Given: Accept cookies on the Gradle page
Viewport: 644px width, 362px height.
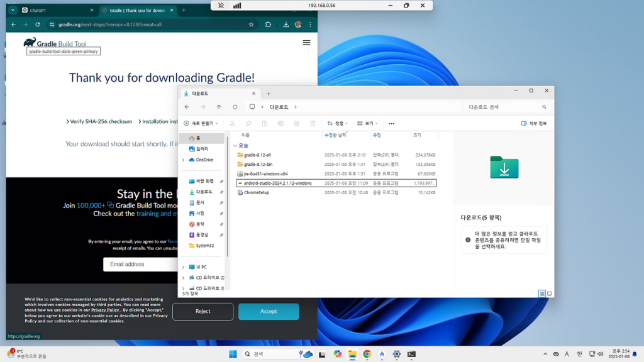Looking at the screenshot, I should point(269,311).
